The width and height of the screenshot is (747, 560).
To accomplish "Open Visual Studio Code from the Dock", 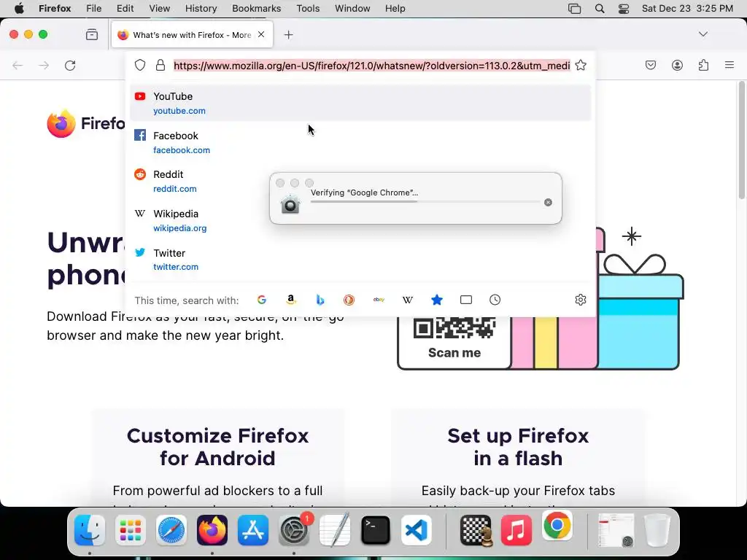I will 417,530.
